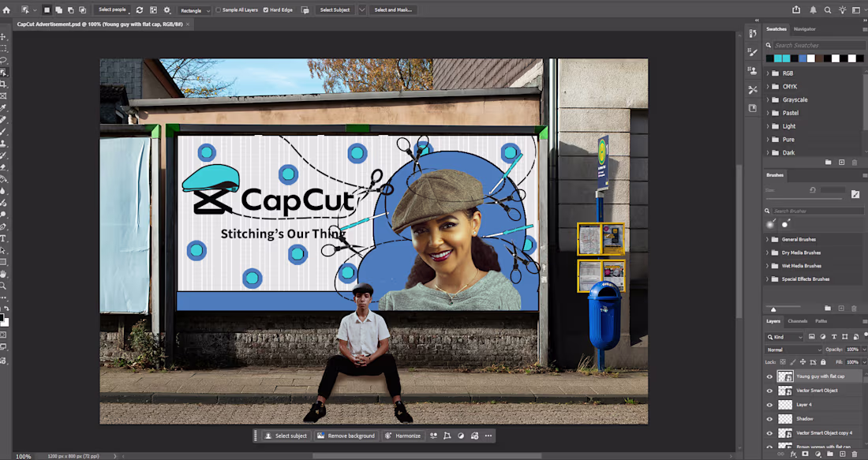Hide Vector Smart Object copy 4 layer
This screenshot has height=460, width=868.
click(769, 433)
